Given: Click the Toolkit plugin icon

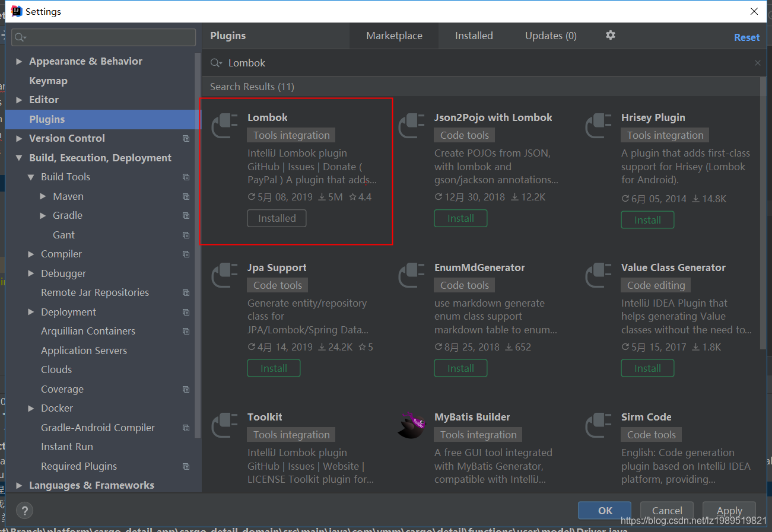Looking at the screenshot, I should (x=225, y=425).
